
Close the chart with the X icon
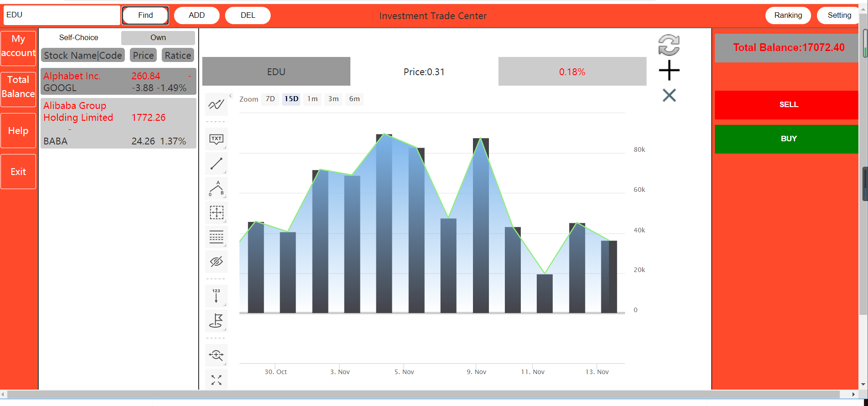(x=669, y=95)
